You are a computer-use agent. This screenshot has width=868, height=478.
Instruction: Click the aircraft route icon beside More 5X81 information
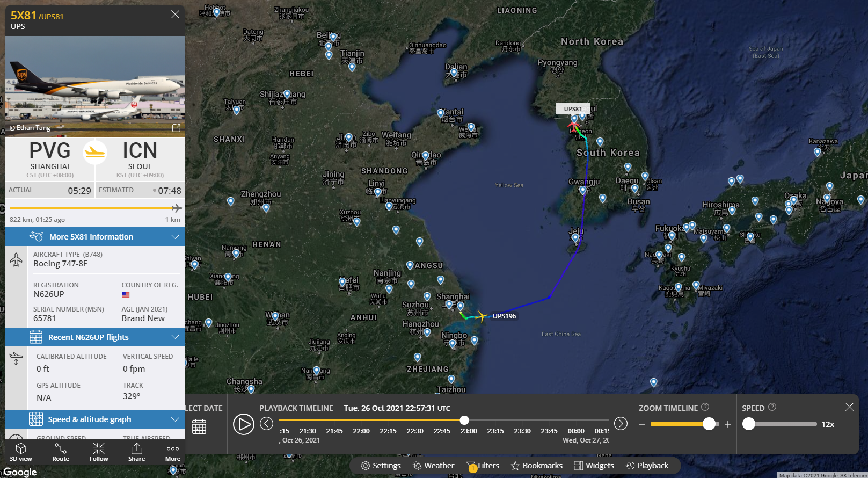(x=37, y=236)
